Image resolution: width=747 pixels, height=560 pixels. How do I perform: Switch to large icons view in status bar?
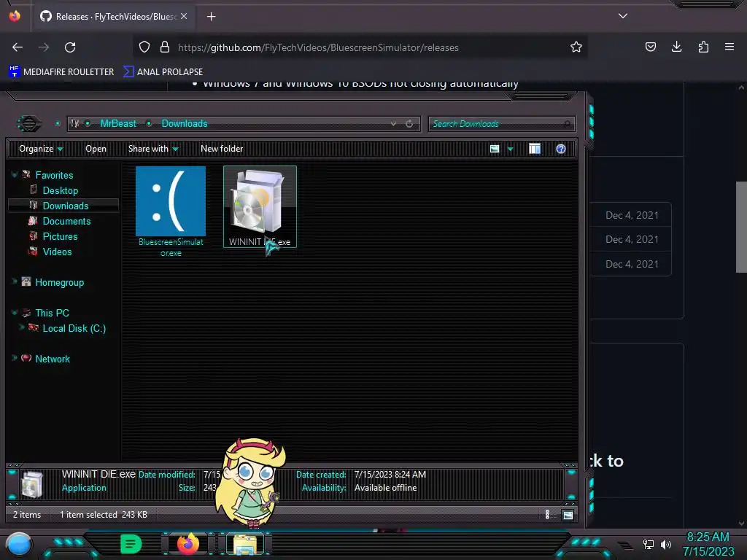tap(568, 514)
